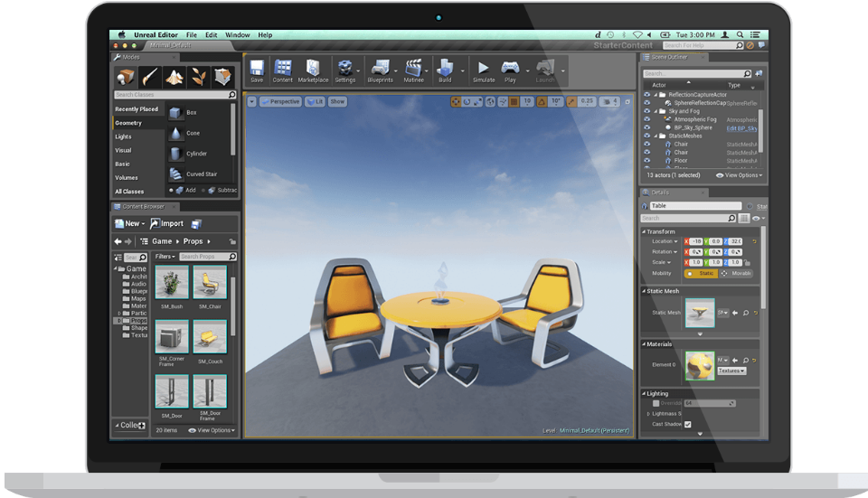Click the Edit BP_Sky link

pos(741,128)
